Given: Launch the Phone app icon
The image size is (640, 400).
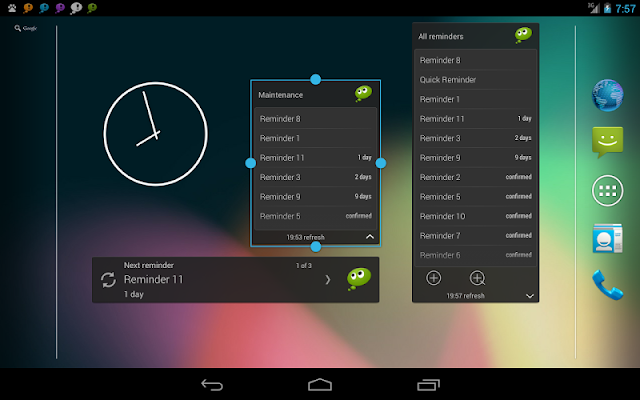Looking at the screenshot, I should click(607, 284).
